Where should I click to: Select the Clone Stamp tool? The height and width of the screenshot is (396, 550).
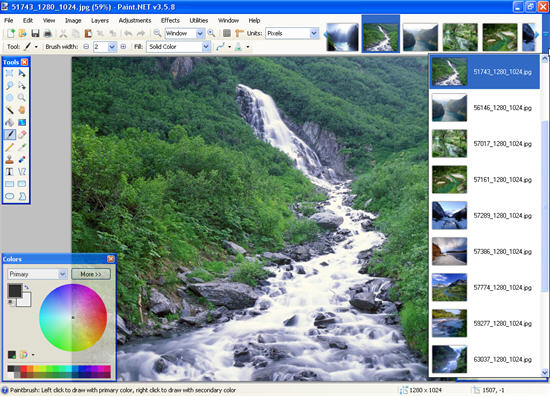9,159
